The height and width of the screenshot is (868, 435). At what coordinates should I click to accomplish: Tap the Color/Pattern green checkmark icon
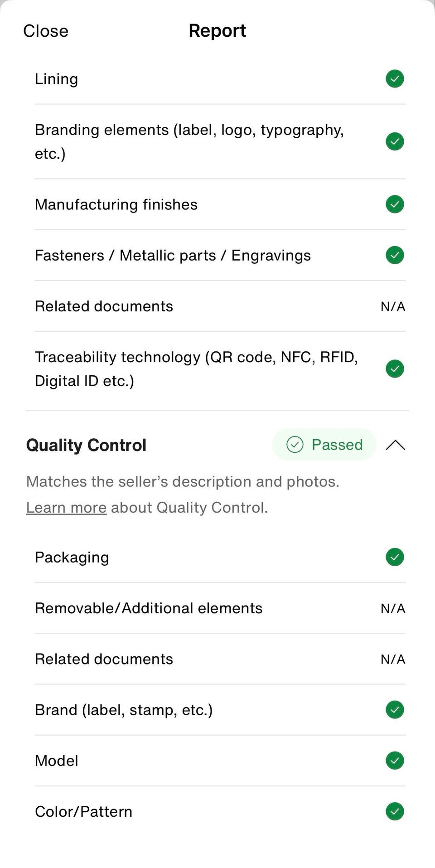395,811
